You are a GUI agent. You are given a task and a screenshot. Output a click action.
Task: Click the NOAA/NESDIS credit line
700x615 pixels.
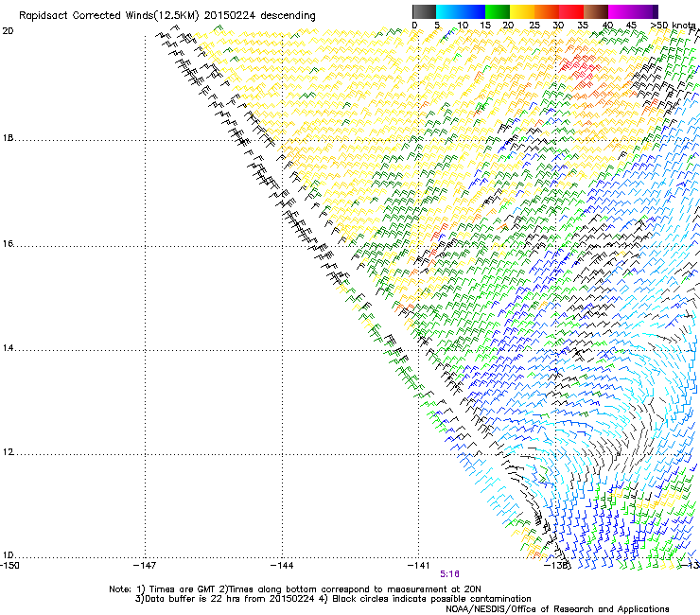click(557, 609)
